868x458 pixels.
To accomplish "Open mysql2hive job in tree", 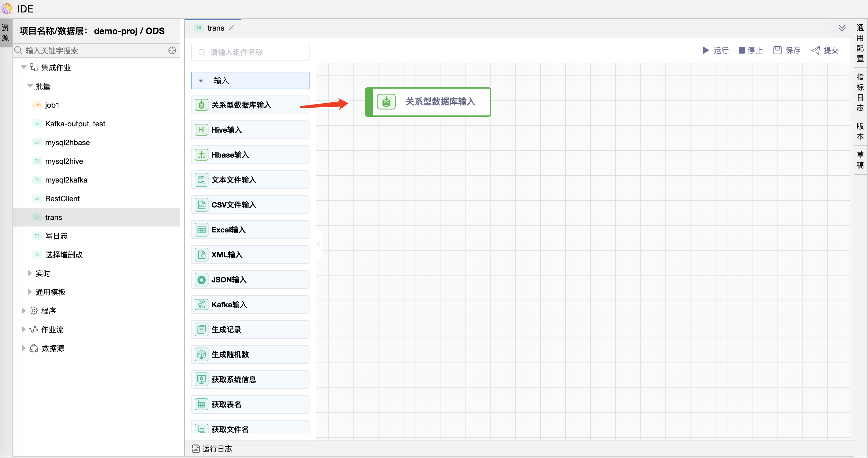I will 64,161.
